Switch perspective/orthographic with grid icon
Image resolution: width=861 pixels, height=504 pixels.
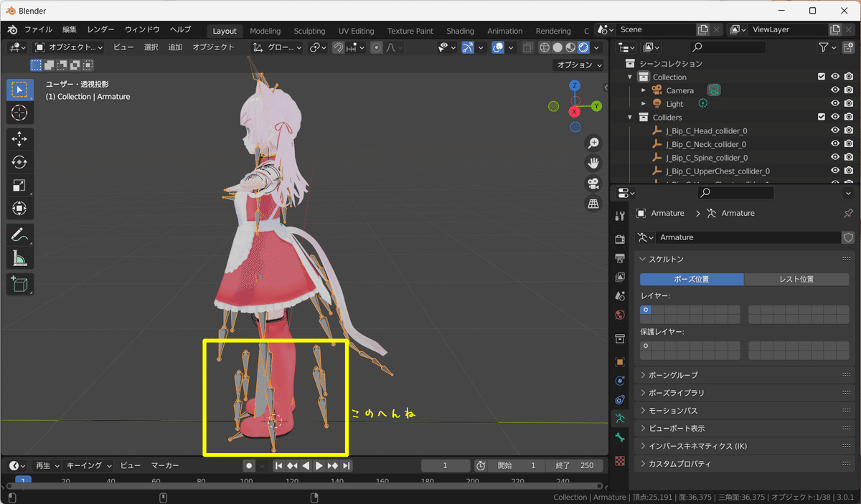(593, 204)
